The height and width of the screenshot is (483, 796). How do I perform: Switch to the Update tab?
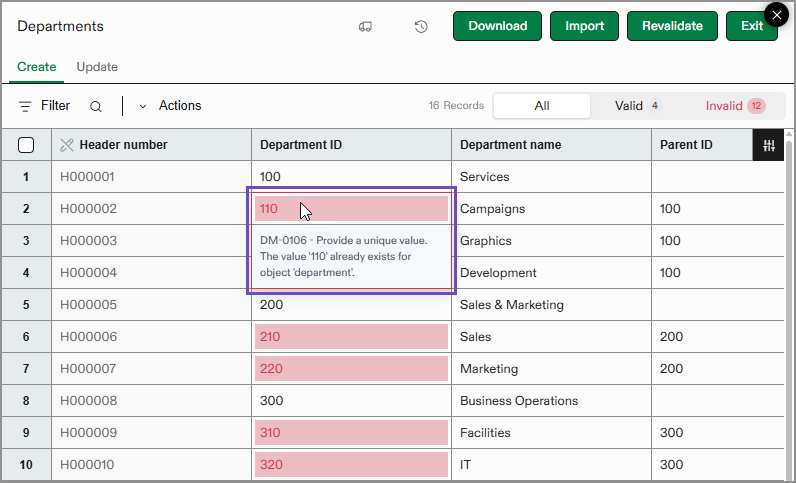[x=97, y=67]
